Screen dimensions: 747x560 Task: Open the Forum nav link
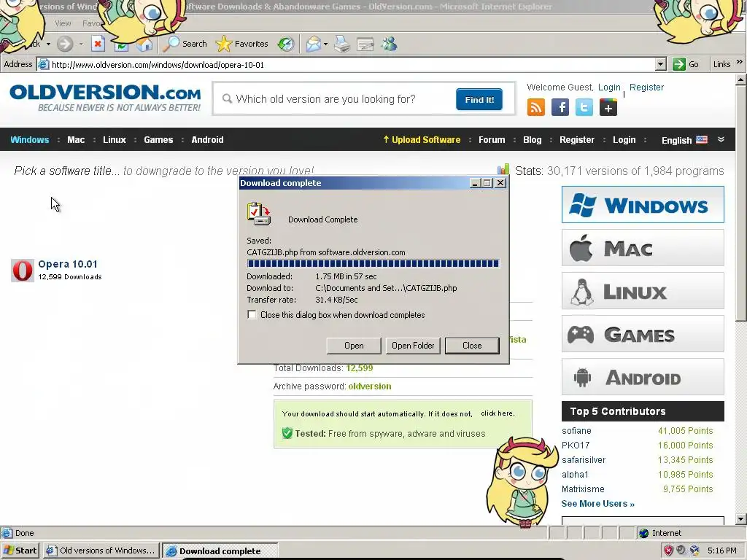[x=492, y=139]
